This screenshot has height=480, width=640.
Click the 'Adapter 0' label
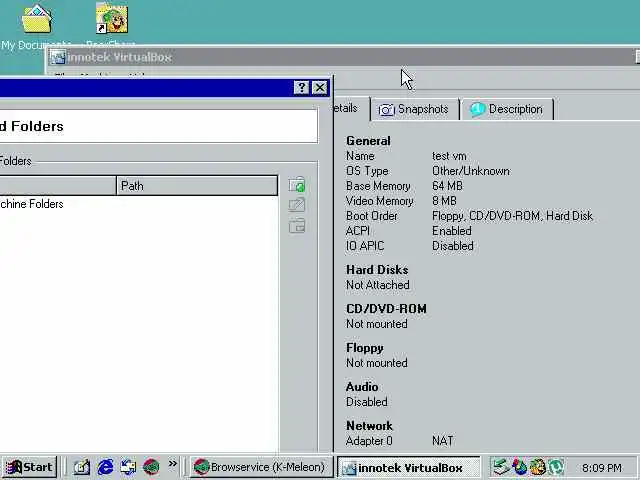369,441
